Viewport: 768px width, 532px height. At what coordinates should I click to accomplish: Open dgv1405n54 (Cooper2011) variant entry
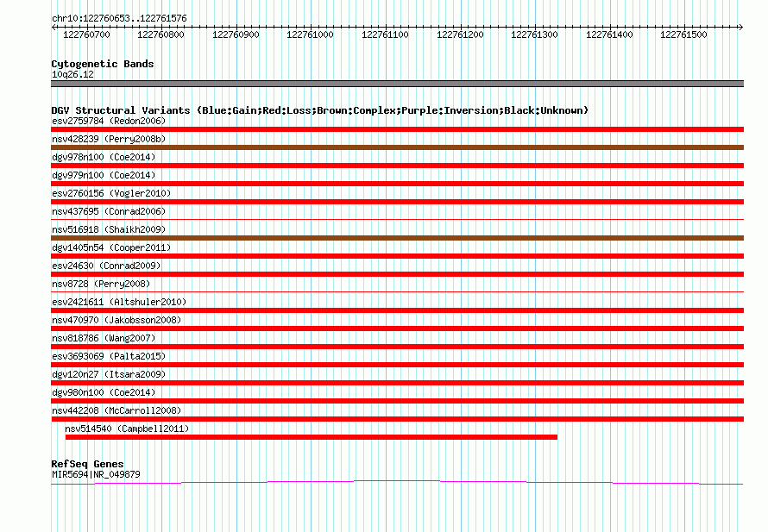[111, 247]
